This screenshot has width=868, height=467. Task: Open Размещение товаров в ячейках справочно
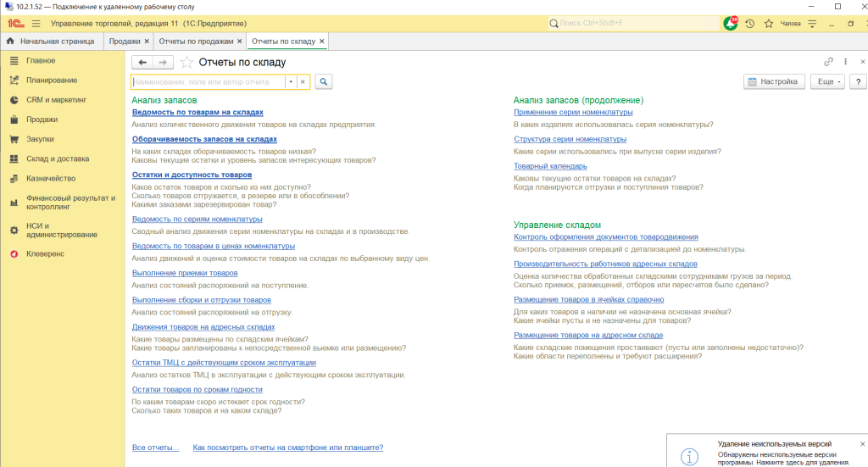coord(589,300)
